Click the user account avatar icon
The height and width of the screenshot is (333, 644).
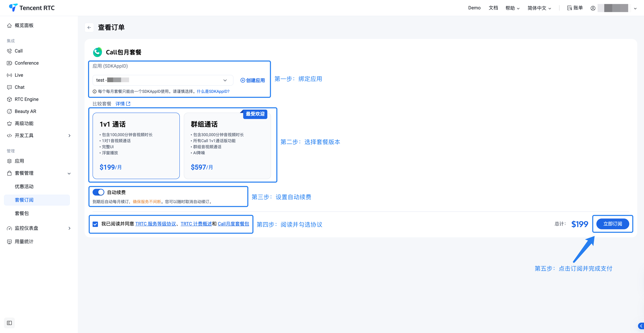(x=593, y=8)
